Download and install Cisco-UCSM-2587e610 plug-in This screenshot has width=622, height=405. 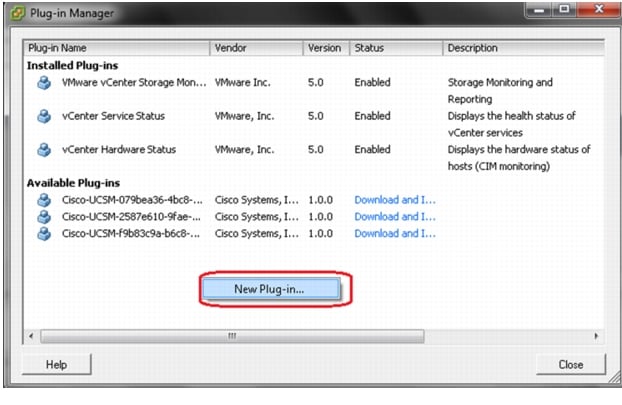(x=395, y=217)
